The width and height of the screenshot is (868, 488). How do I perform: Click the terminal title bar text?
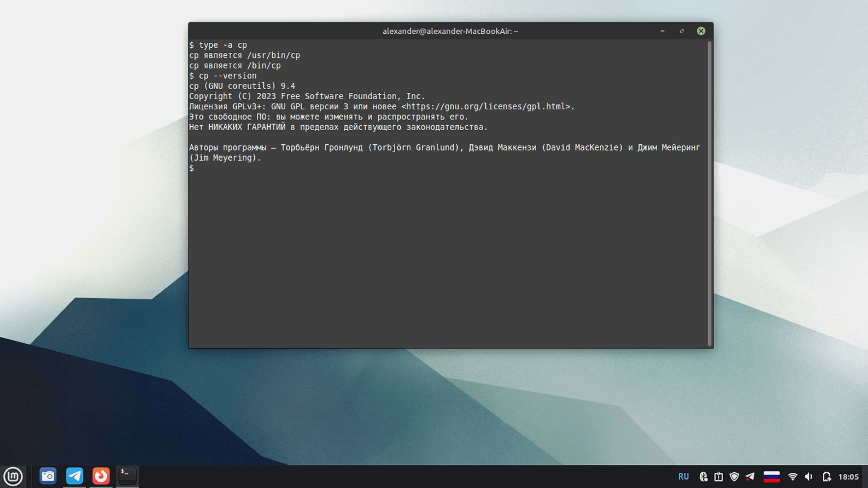pos(450,31)
